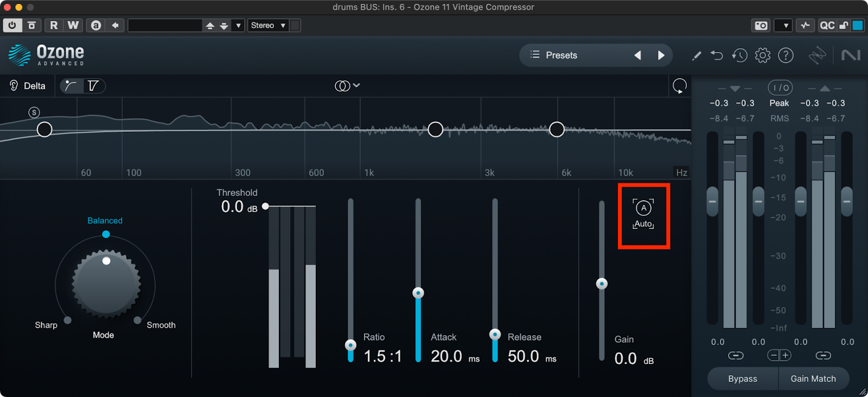Viewport: 868px width, 397px height.
Task: Take a plugin snapshot with camera icon
Action: [761, 25]
